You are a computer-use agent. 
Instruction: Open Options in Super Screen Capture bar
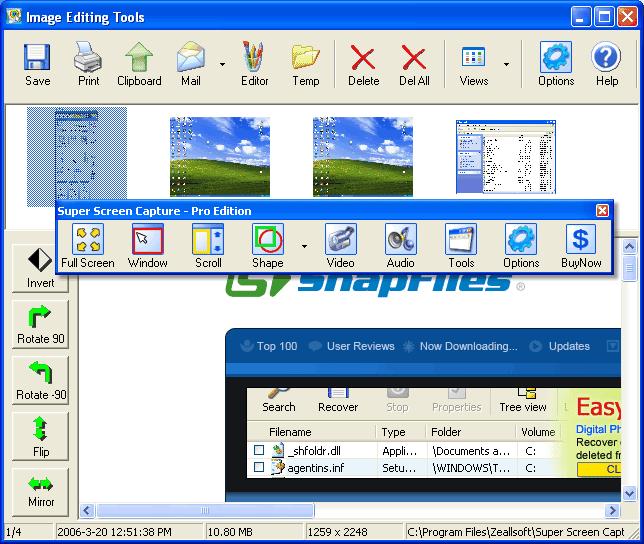521,239
